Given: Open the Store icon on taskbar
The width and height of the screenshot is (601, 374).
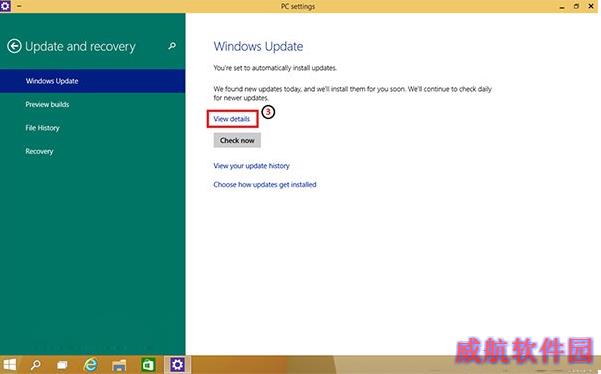Looking at the screenshot, I should (148, 364).
